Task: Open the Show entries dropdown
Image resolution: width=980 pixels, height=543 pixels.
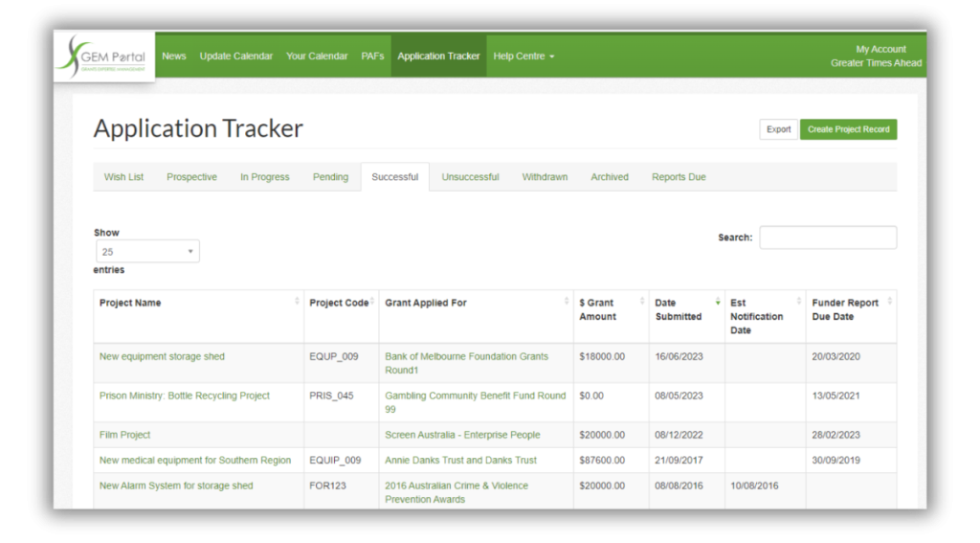Action: (147, 252)
